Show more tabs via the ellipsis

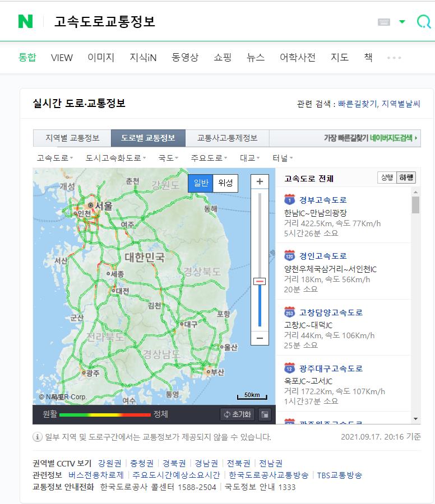click(394, 58)
